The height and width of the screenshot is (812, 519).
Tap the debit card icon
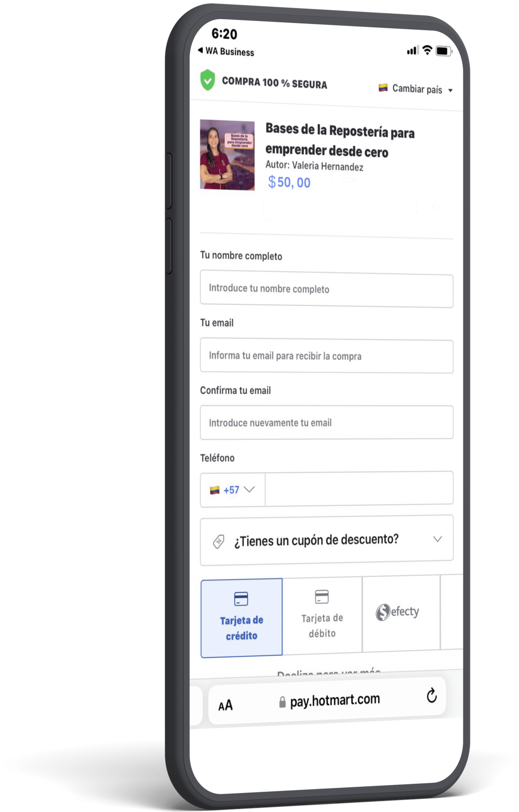click(x=322, y=597)
